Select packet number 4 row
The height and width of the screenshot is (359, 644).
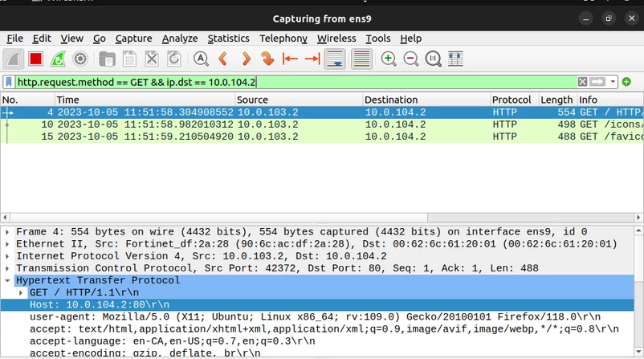[x=322, y=112]
